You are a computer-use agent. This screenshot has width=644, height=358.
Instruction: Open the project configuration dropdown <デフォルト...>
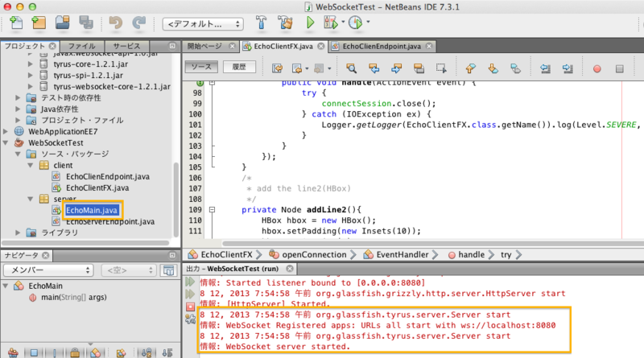203,24
